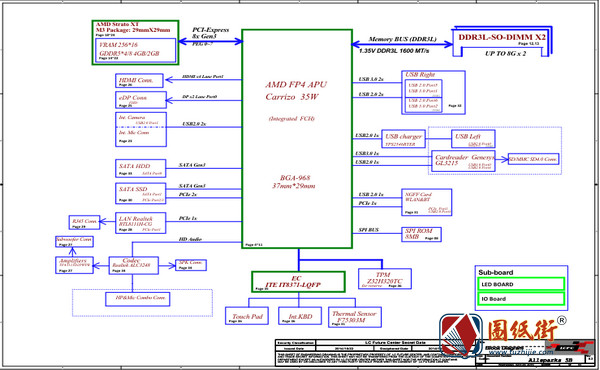Viewport: 600px width, 370px height.
Task: Click the Int. Mic Conn label
Action: [134, 132]
